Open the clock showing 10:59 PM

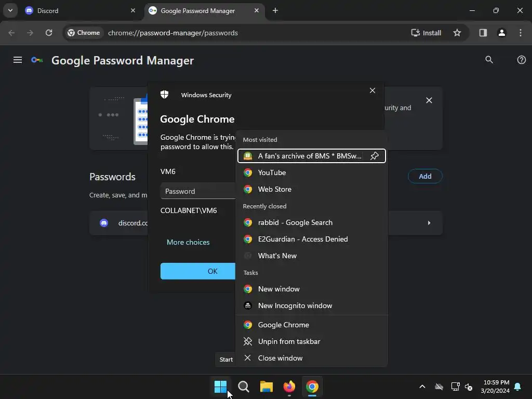495,387
